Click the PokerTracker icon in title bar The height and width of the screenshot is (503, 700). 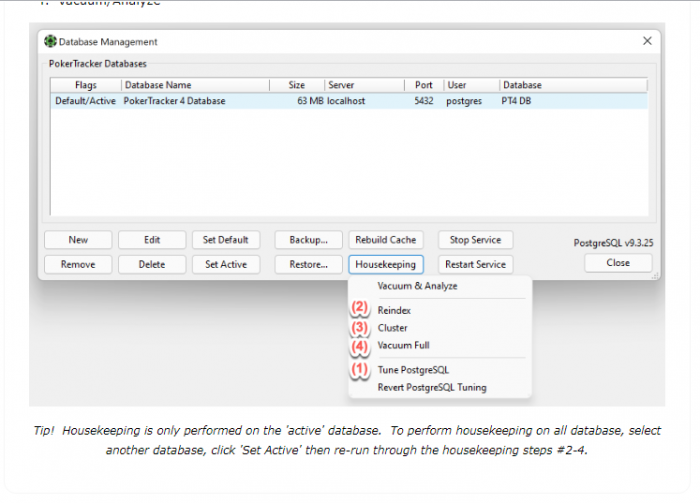tap(50, 42)
